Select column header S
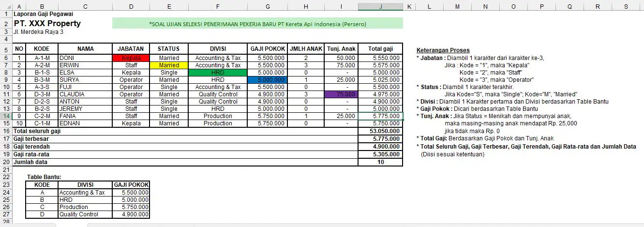Viewport: 644px width, 227px height. point(626,7)
